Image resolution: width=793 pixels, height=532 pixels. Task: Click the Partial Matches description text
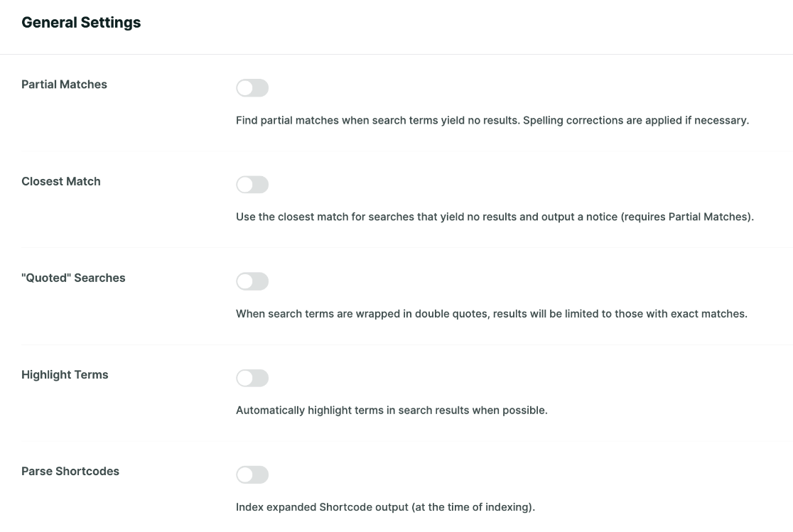(492, 120)
